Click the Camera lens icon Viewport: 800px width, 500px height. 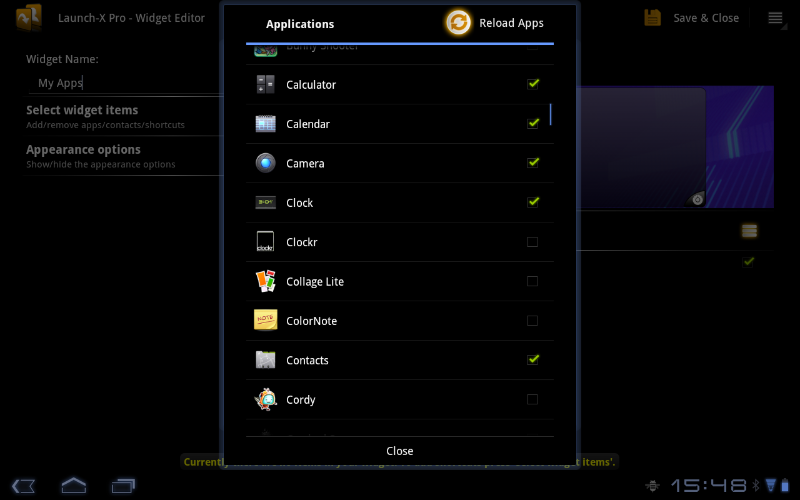coord(265,163)
